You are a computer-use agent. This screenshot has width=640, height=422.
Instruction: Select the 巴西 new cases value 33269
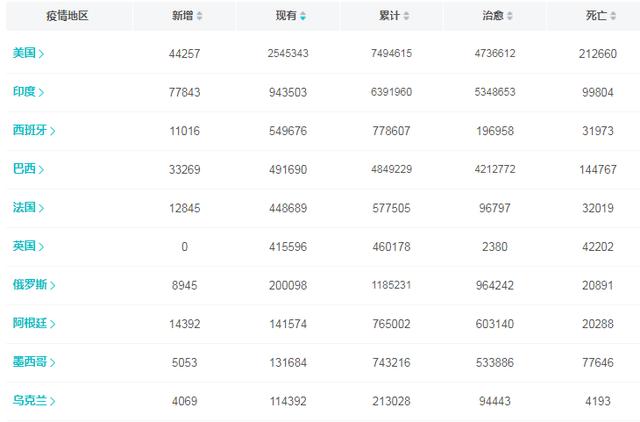[x=184, y=170]
